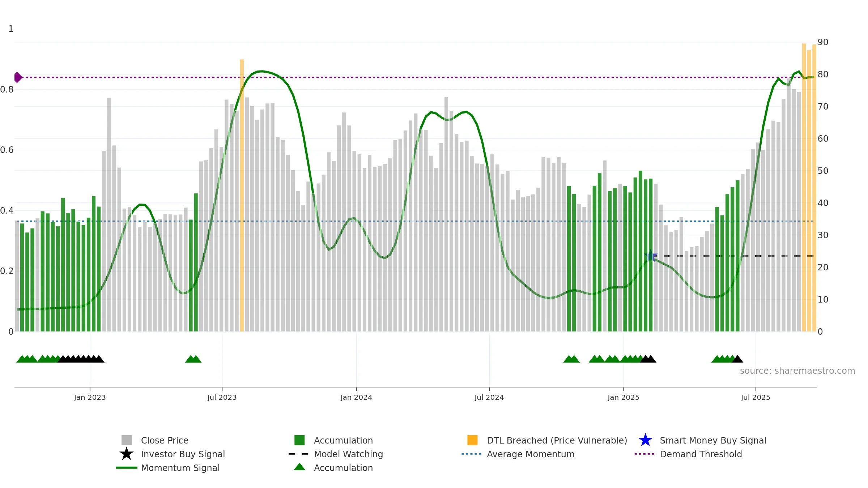Click the orange DTL bar in mid-2023
This screenshot has width=868, height=488.
[x=242, y=195]
